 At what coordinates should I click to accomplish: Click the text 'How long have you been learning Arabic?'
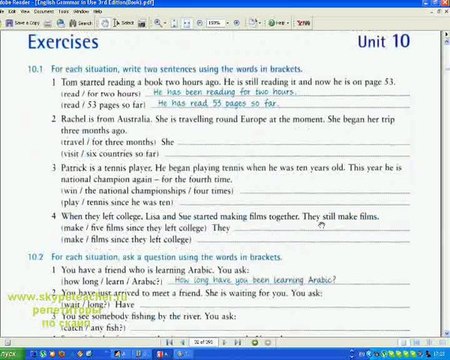point(255,280)
